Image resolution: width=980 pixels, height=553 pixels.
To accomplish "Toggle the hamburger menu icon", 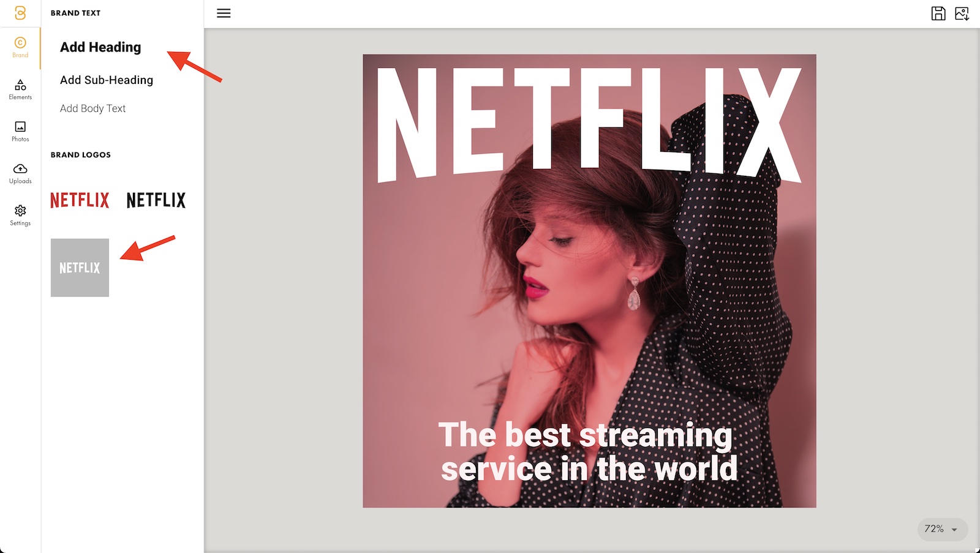I will 224,13.
